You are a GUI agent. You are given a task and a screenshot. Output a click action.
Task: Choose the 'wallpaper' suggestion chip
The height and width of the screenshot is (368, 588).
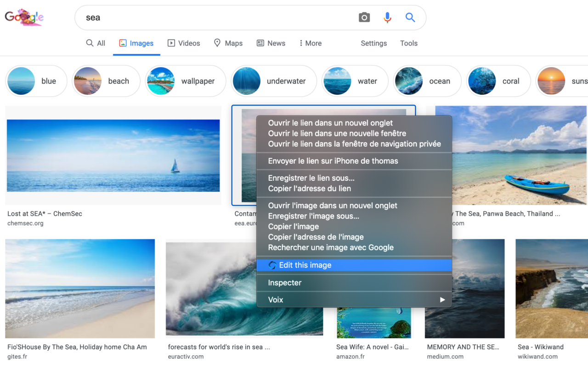pyautogui.click(x=186, y=81)
